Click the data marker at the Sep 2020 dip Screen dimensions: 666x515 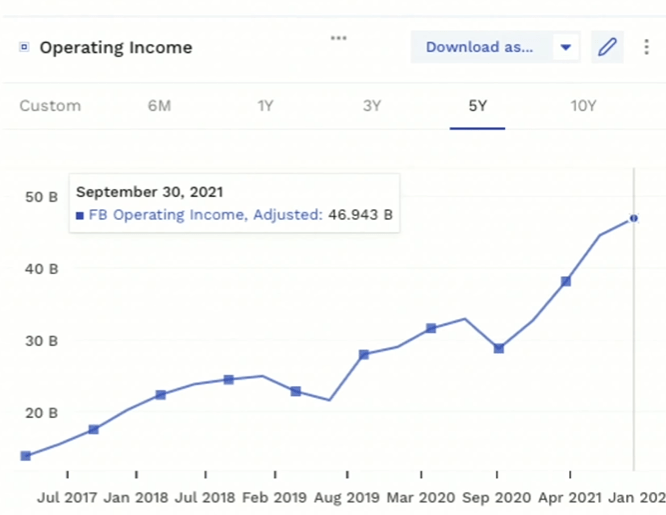(498, 349)
